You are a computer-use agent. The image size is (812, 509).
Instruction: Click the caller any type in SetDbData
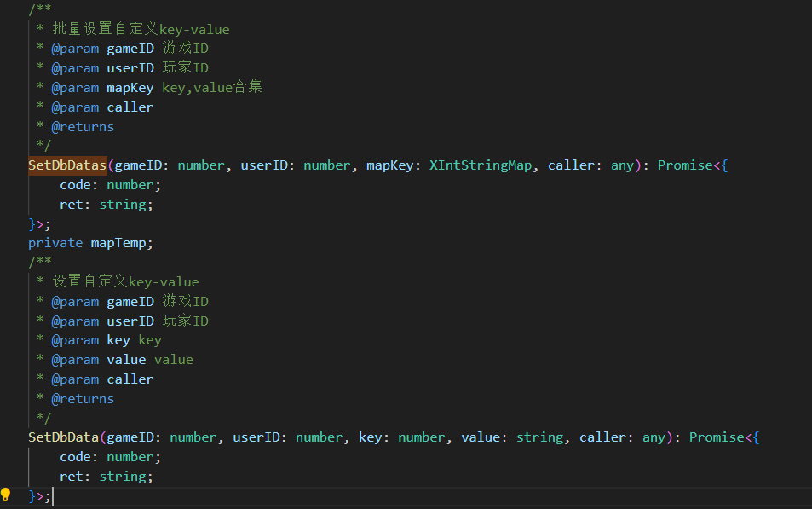(x=654, y=437)
